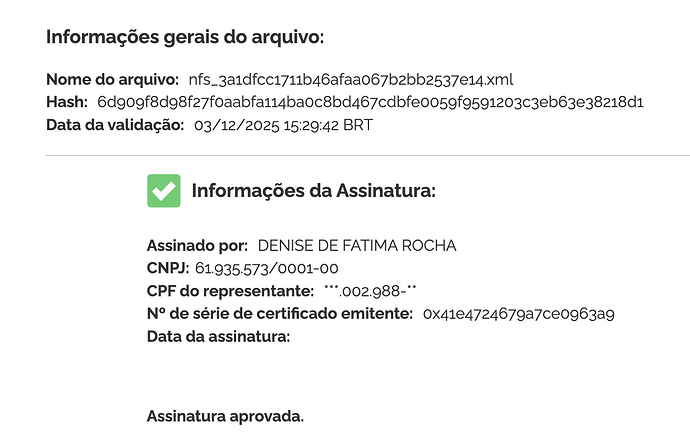690x448 pixels.
Task: Select the certificate serial number 0x41e4724679a7ce0963a9
Action: (x=518, y=314)
